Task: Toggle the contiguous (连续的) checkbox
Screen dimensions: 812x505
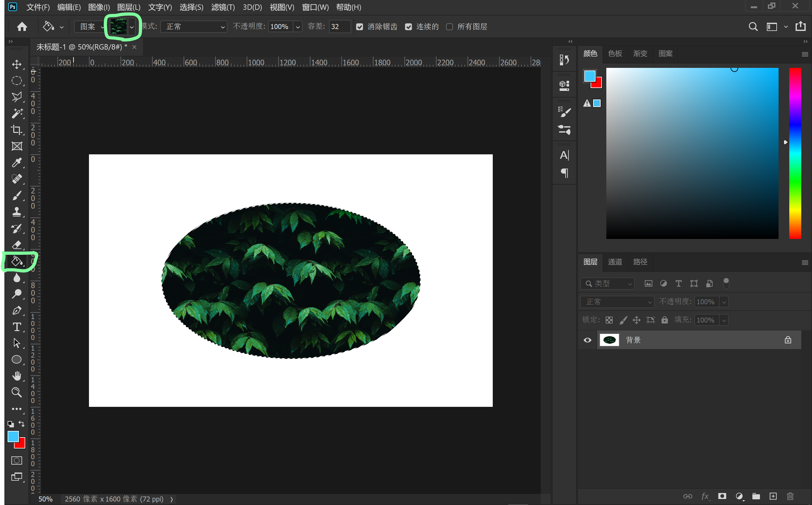Action: click(409, 27)
